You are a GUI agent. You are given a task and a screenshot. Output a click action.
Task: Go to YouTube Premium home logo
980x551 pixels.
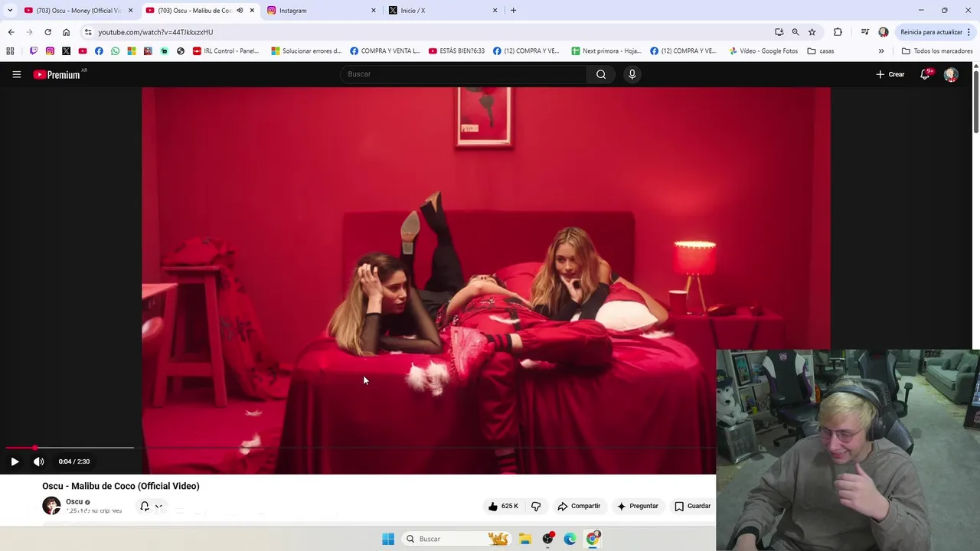click(x=57, y=74)
